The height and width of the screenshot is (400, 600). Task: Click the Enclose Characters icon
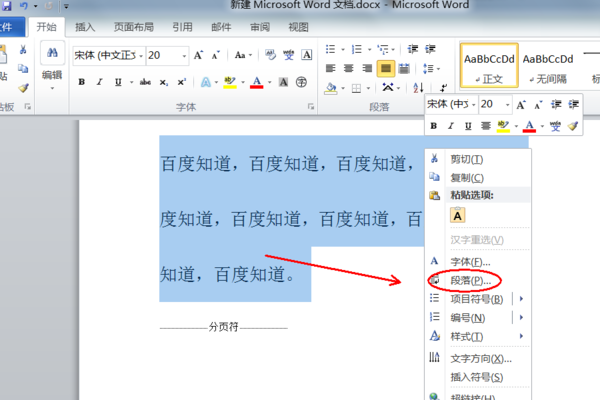[302, 82]
